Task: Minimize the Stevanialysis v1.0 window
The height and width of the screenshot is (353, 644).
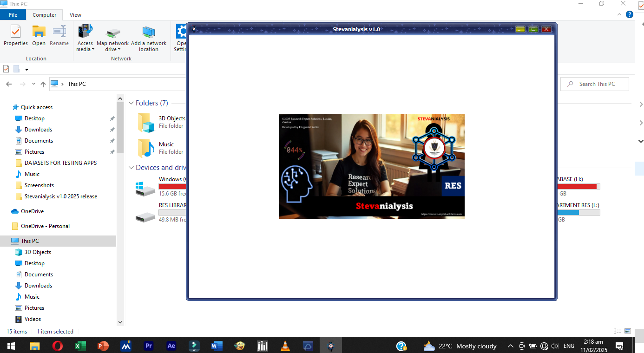Action: (520, 29)
